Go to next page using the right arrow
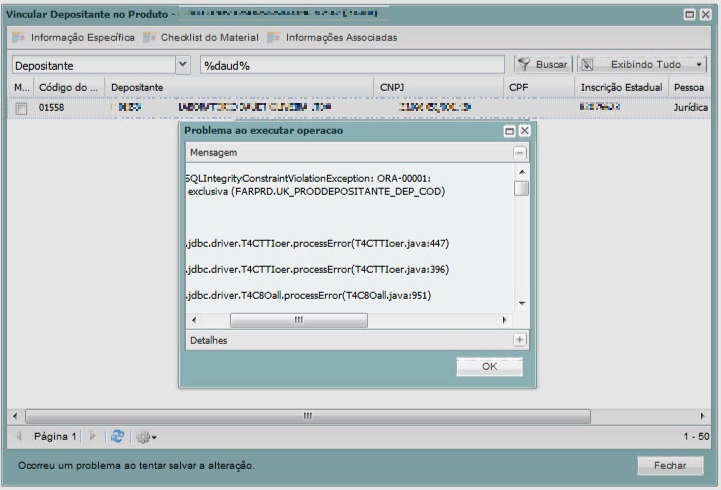The height and width of the screenshot is (490, 721). [x=92, y=437]
